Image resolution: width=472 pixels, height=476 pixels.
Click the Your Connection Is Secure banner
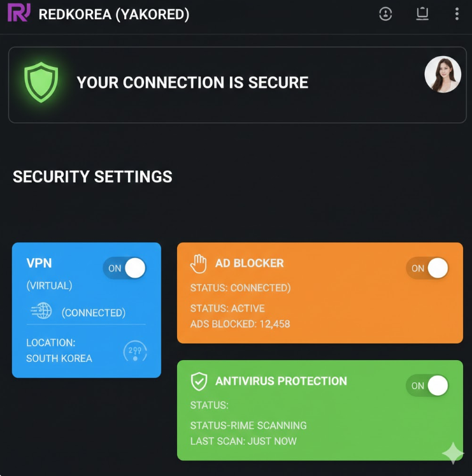coord(192,82)
